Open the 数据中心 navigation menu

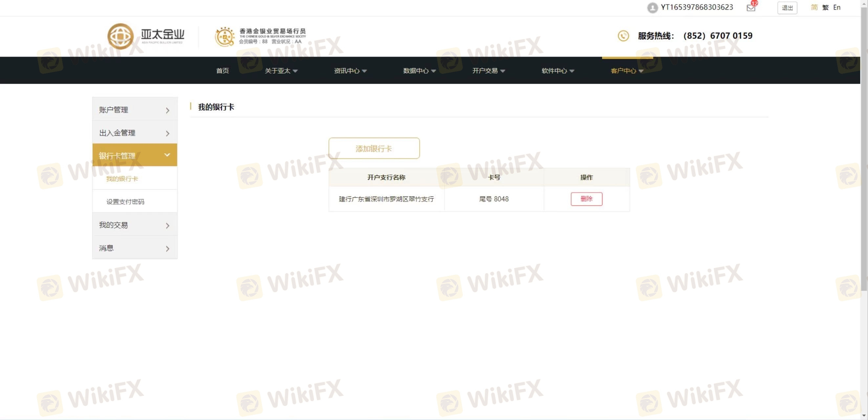click(420, 71)
